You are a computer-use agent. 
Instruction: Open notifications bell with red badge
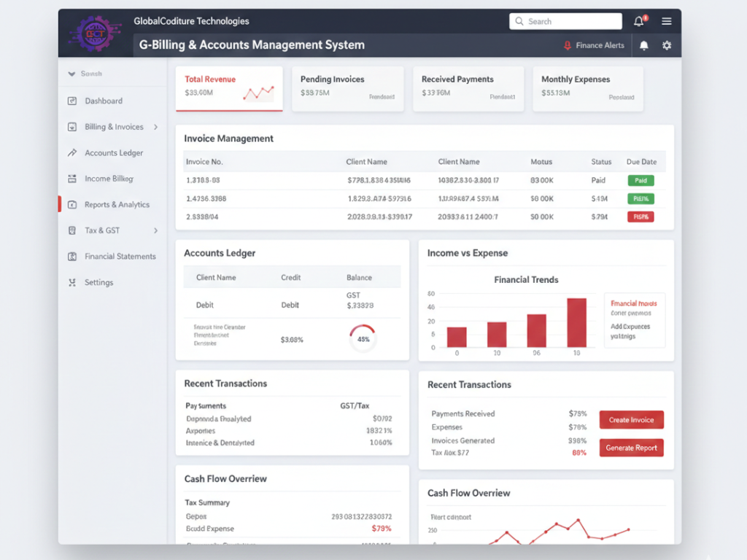(640, 21)
